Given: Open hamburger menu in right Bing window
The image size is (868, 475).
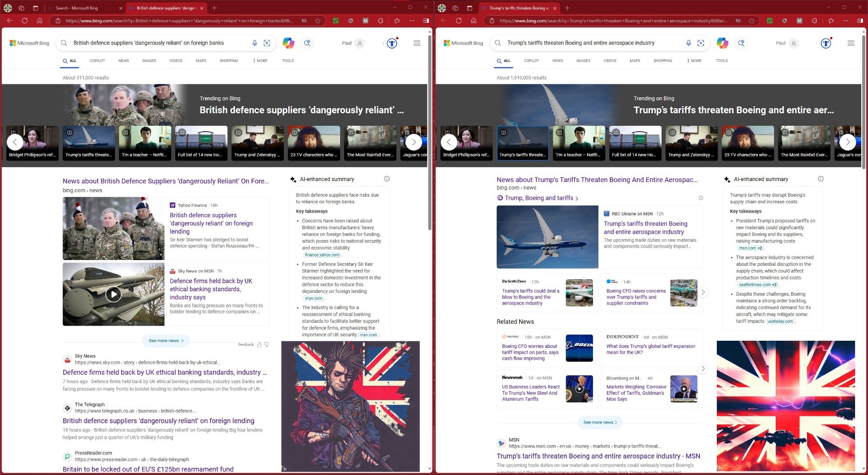Looking at the screenshot, I should pos(851,43).
